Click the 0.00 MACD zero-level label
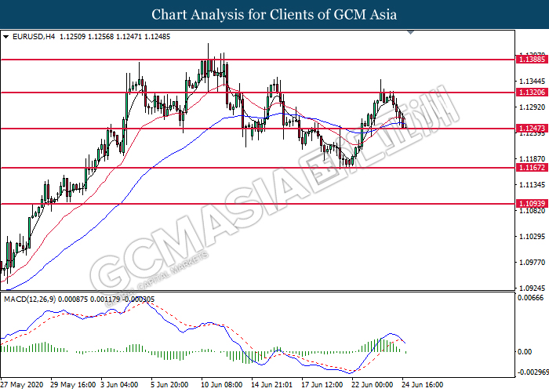This screenshot has width=549, height=392. (x=525, y=351)
